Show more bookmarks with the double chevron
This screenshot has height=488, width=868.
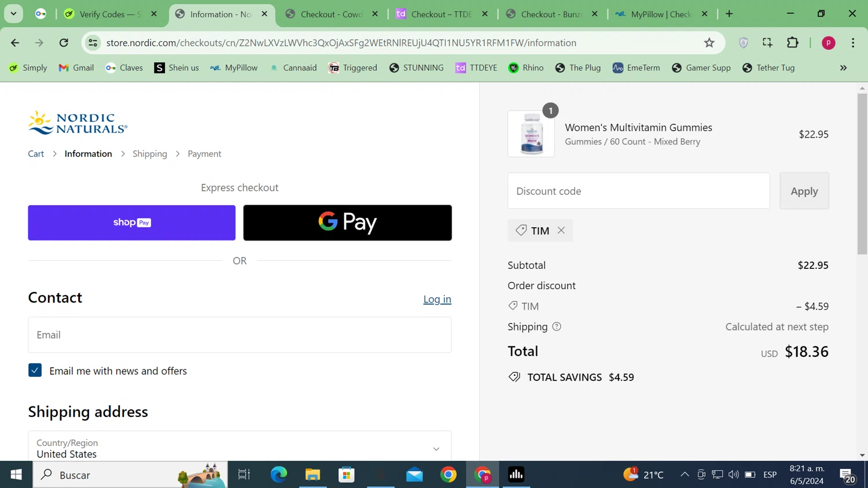click(844, 68)
